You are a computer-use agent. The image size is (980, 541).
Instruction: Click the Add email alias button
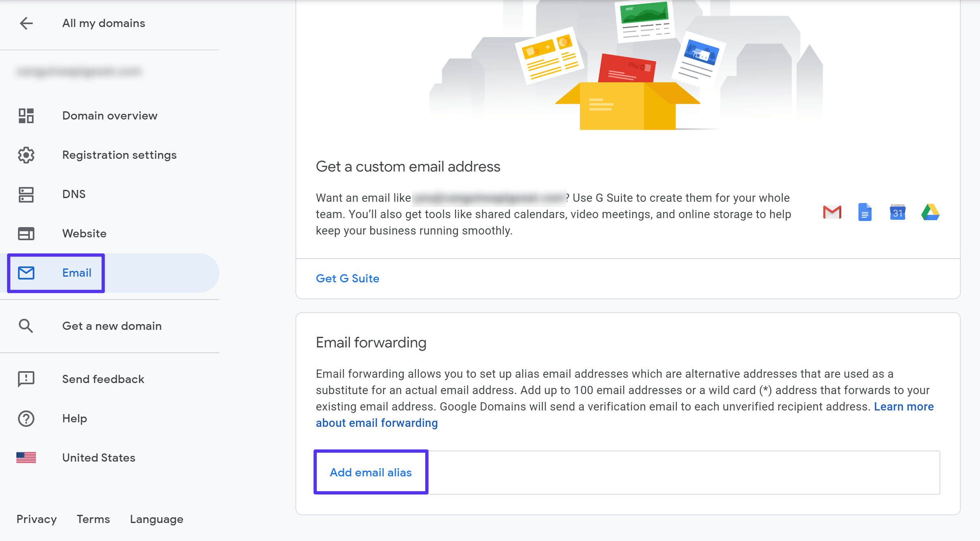[x=370, y=472]
